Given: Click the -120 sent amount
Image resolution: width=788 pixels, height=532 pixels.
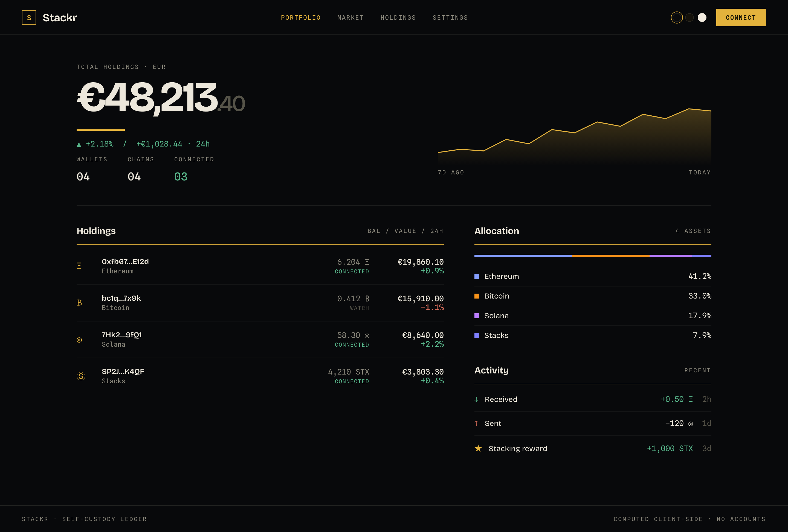Looking at the screenshot, I should (679, 423).
